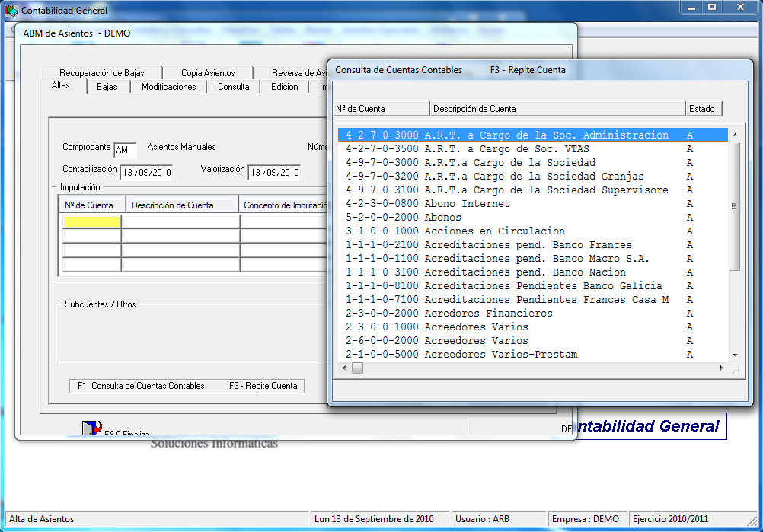Viewport: 763px width, 532px height.
Task: Click the yellow Nº de Cuenta input cell
Action: point(91,221)
